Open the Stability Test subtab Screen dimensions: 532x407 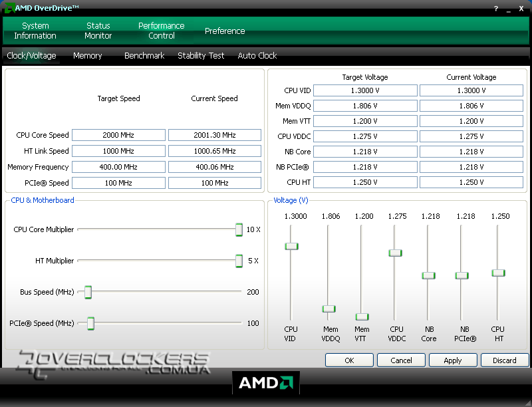[201, 56]
